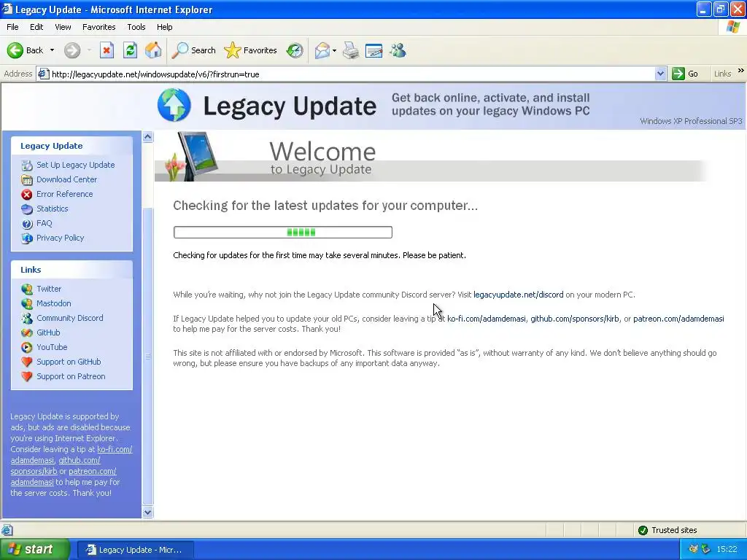Click the Privacy Policy link text
This screenshot has height=560, width=747.
pyautogui.click(x=61, y=238)
